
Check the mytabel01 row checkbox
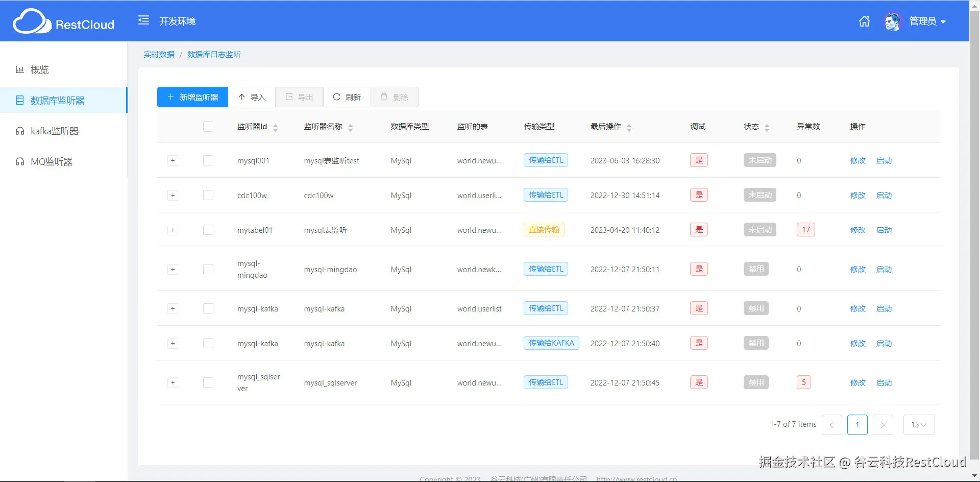208,230
